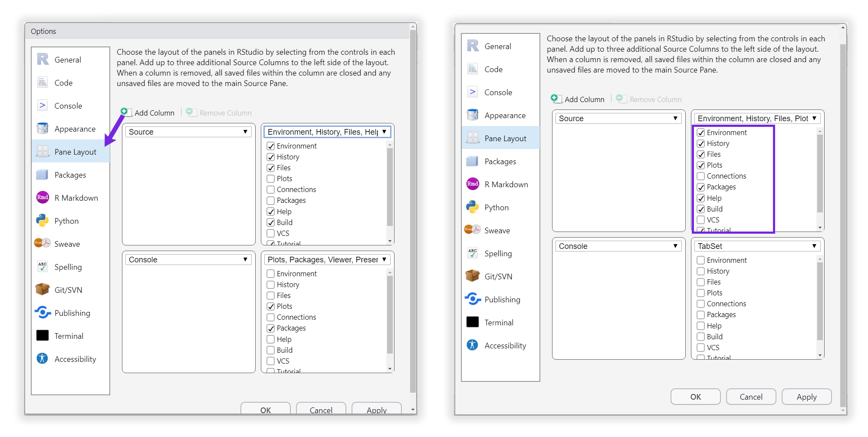Screen dimensions: 868x437
Task: Click OK button in right window
Action: pos(695,397)
